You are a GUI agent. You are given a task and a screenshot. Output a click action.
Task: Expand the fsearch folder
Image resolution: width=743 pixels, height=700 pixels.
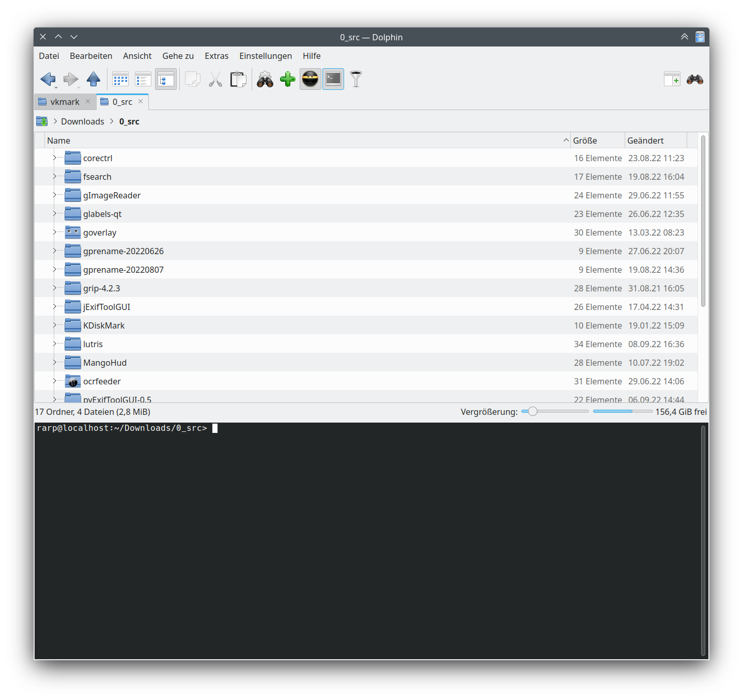[54, 176]
